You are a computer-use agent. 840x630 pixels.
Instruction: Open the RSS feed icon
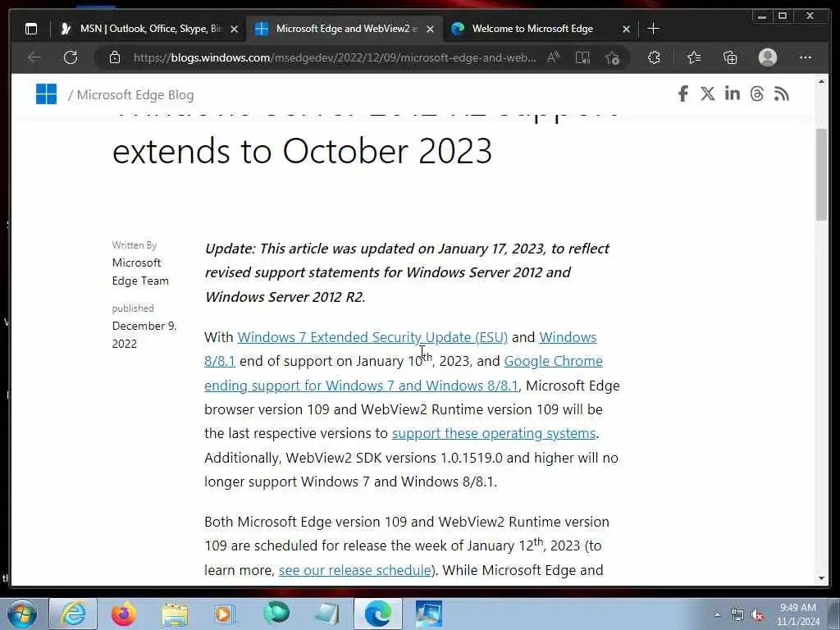pos(782,94)
